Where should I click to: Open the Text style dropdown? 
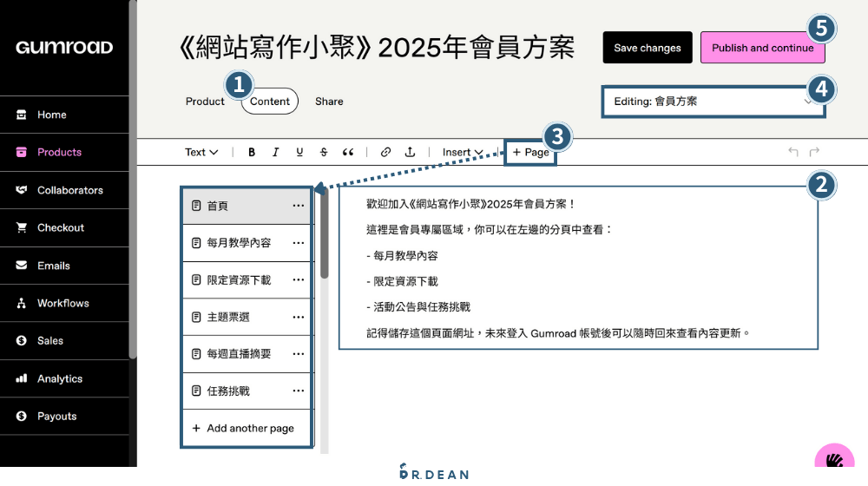coord(201,152)
